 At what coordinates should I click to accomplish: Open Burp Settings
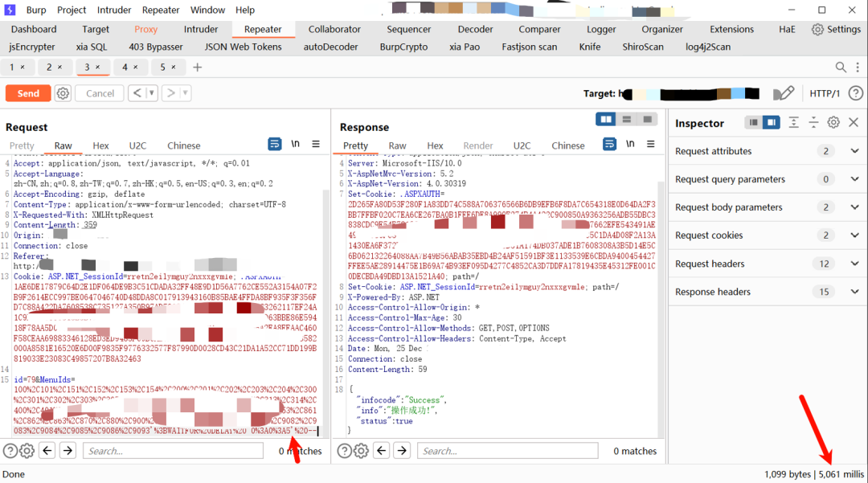(x=836, y=29)
